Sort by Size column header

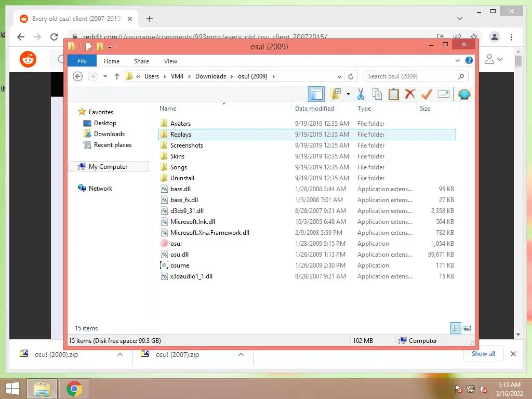[x=425, y=109]
